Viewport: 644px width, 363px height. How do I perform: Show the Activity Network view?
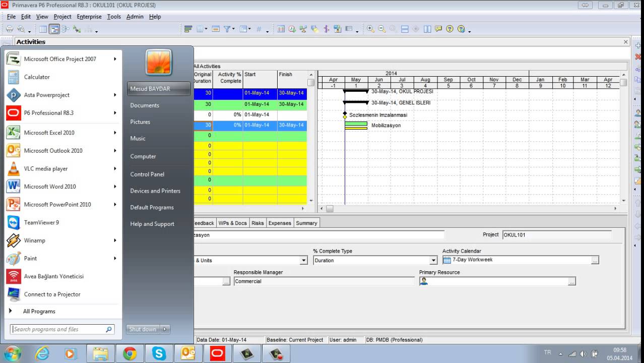pos(65,29)
